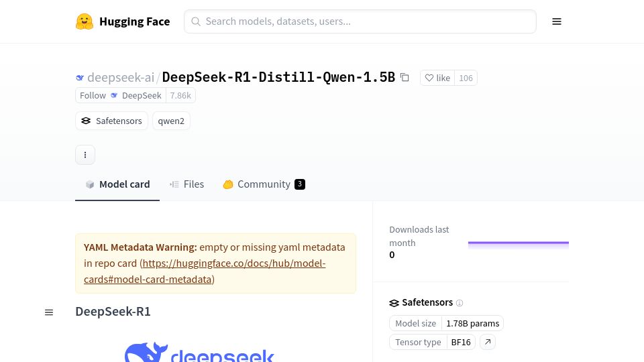Image resolution: width=644 pixels, height=362 pixels.
Task: Open the model-card-metadata docs link
Action: 205,271
